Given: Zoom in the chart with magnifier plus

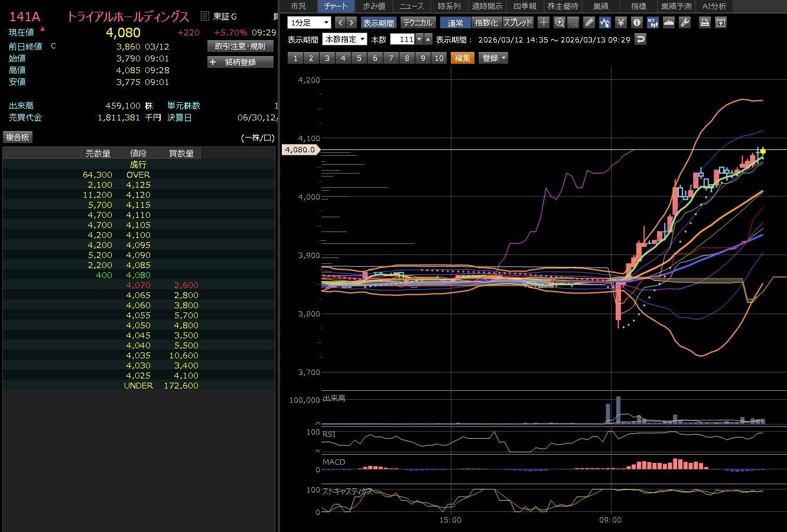Looking at the screenshot, I should coord(560,22).
